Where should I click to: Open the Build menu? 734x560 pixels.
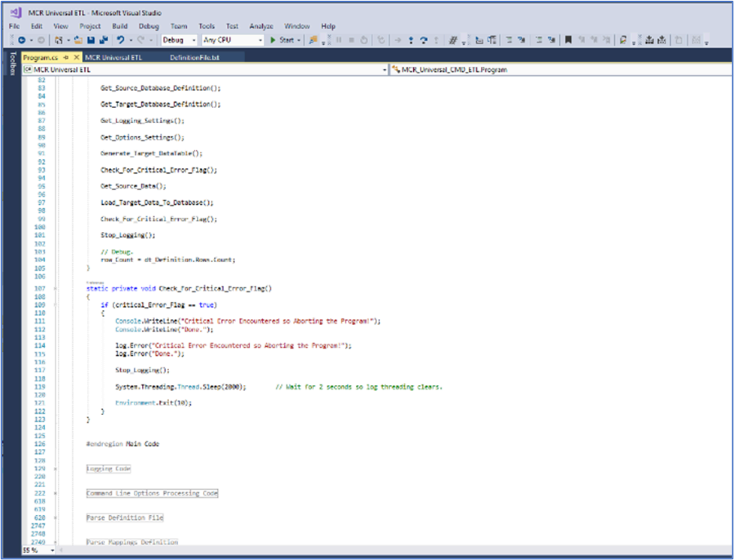click(119, 26)
